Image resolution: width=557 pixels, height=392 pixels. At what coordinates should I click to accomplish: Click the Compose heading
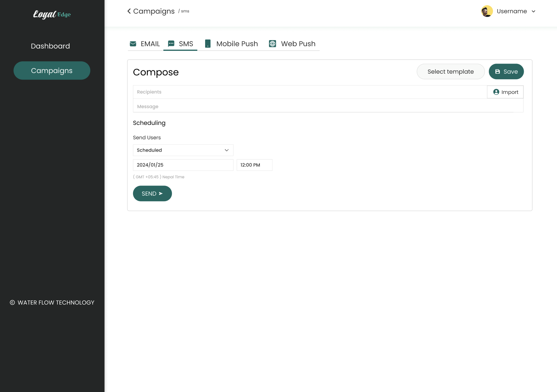pyautogui.click(x=156, y=72)
